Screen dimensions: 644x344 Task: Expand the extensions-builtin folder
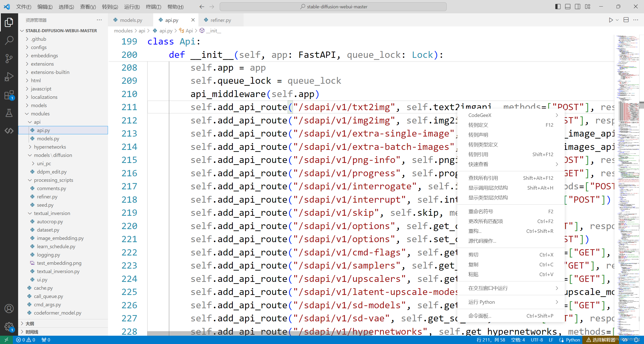(50, 72)
